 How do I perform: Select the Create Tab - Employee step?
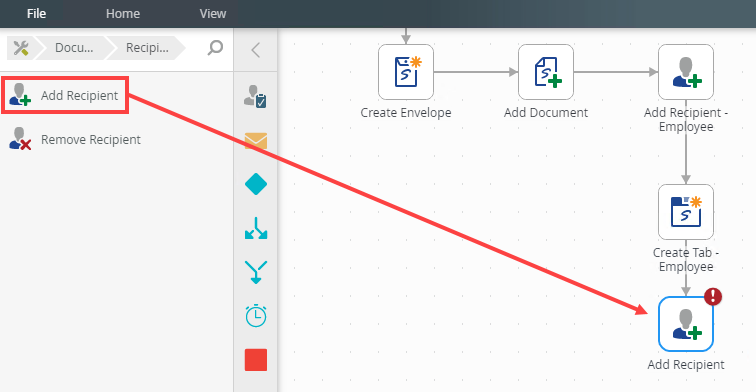click(686, 212)
